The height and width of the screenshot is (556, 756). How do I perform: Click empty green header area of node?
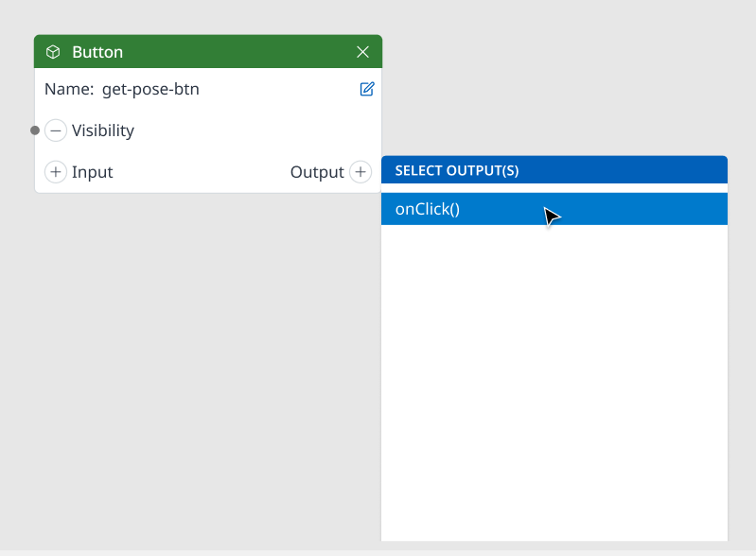tap(238, 52)
